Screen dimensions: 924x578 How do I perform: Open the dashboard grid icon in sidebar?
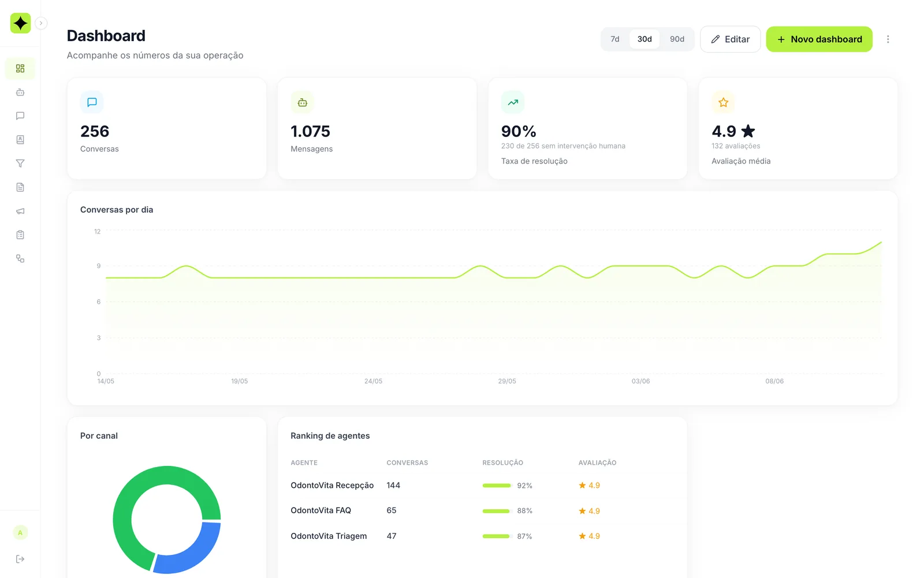coord(20,69)
